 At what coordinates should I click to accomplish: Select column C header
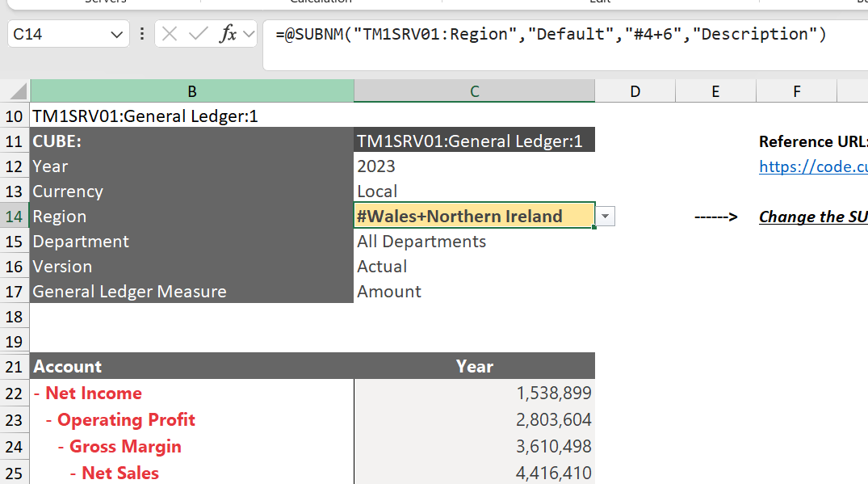click(475, 91)
